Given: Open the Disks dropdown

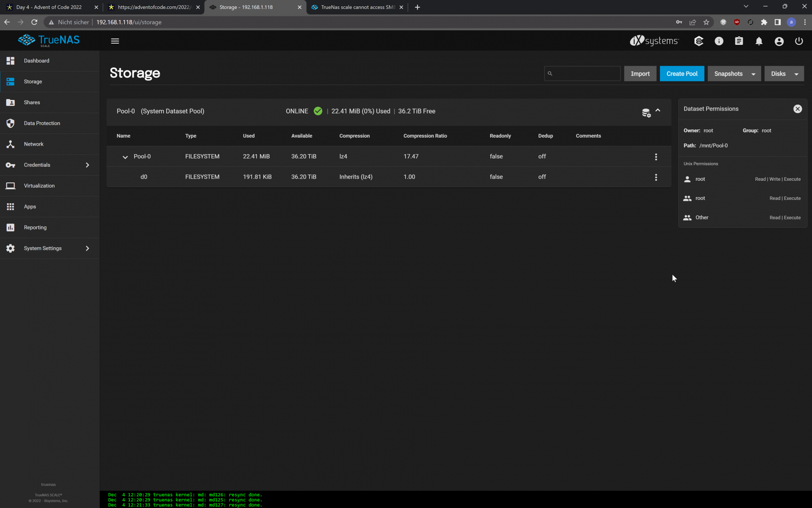Looking at the screenshot, I should click(x=784, y=74).
